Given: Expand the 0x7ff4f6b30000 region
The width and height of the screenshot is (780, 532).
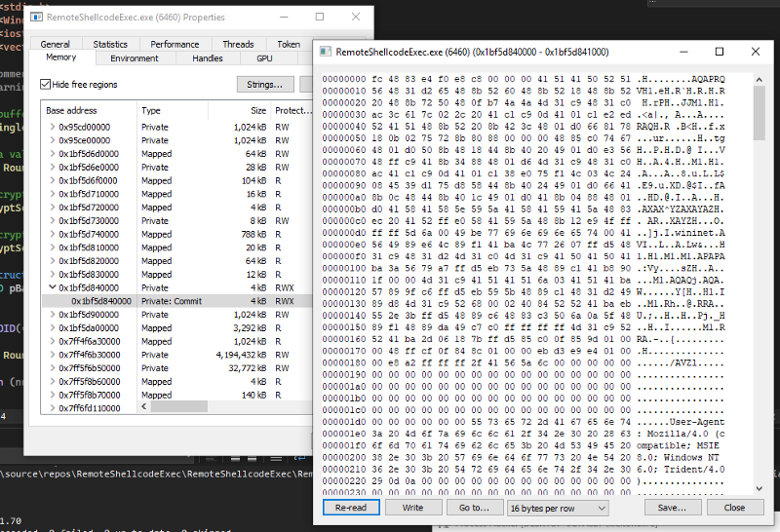Looking at the screenshot, I should coord(53,355).
